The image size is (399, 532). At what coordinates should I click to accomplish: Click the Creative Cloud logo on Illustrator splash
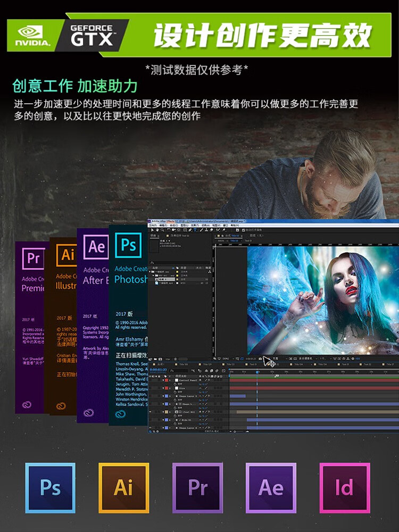[61, 406]
